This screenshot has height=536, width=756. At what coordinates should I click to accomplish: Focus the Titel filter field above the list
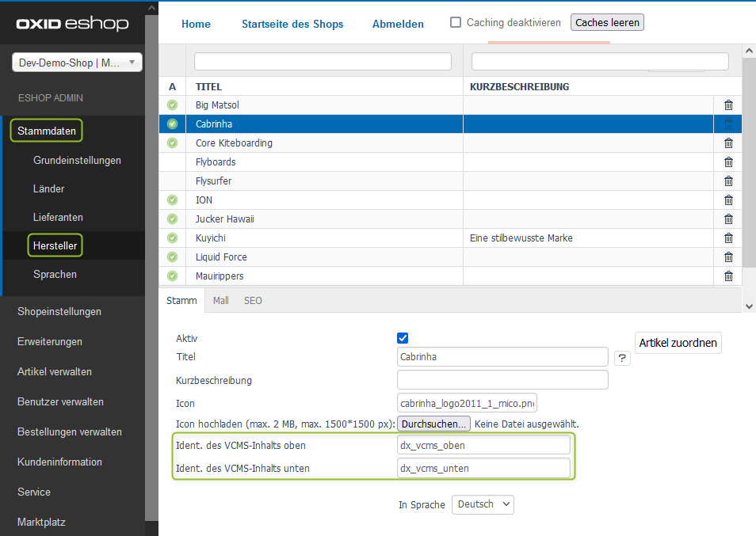click(x=323, y=62)
